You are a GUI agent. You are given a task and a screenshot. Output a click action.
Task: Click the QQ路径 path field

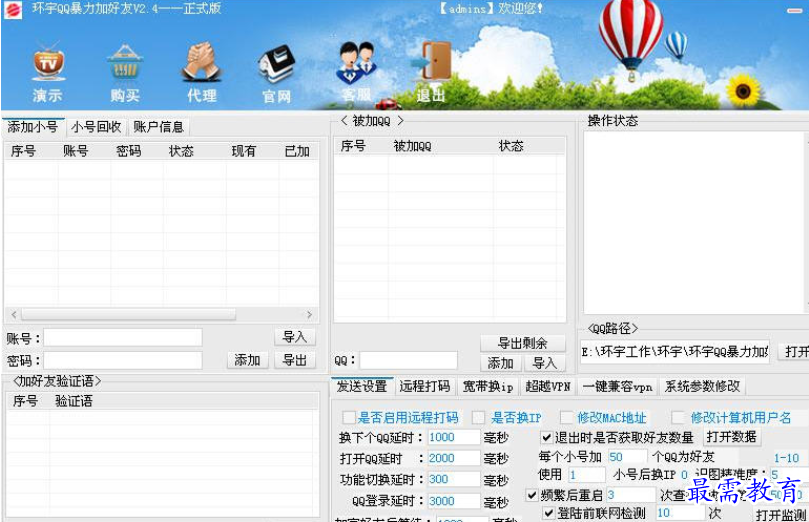pyautogui.click(x=675, y=352)
